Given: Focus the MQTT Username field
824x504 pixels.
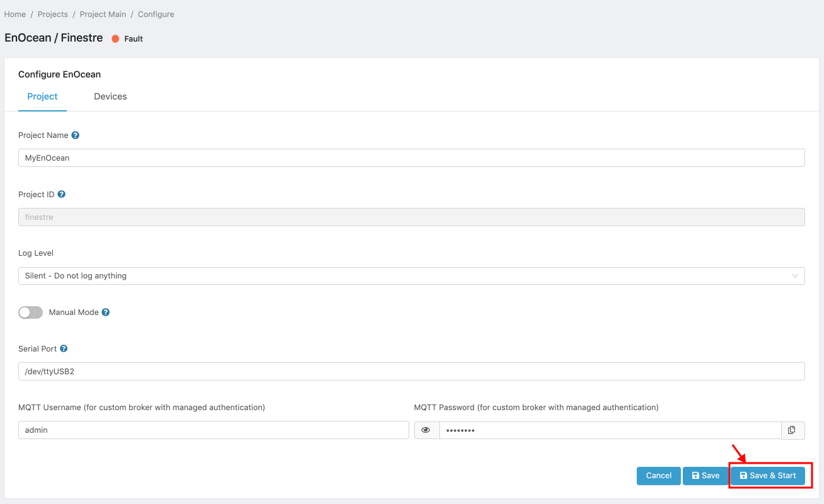Looking at the screenshot, I should click(x=214, y=430).
